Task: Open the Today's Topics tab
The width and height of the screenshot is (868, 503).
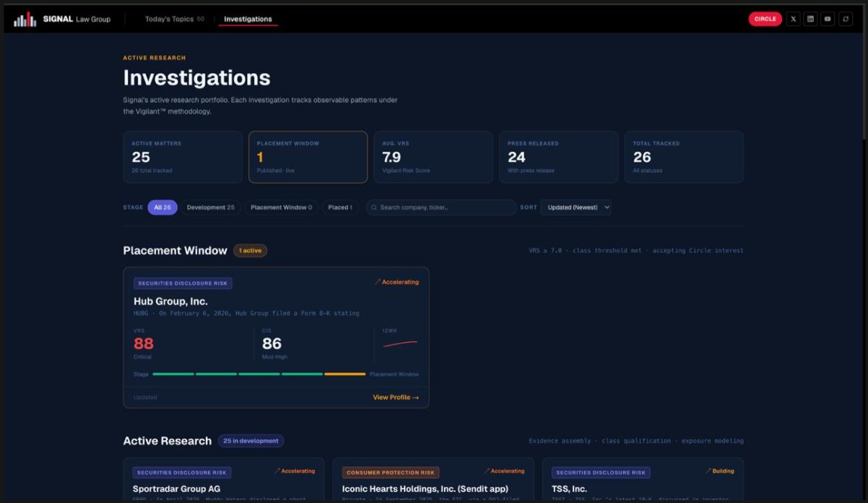Action: click(x=174, y=19)
